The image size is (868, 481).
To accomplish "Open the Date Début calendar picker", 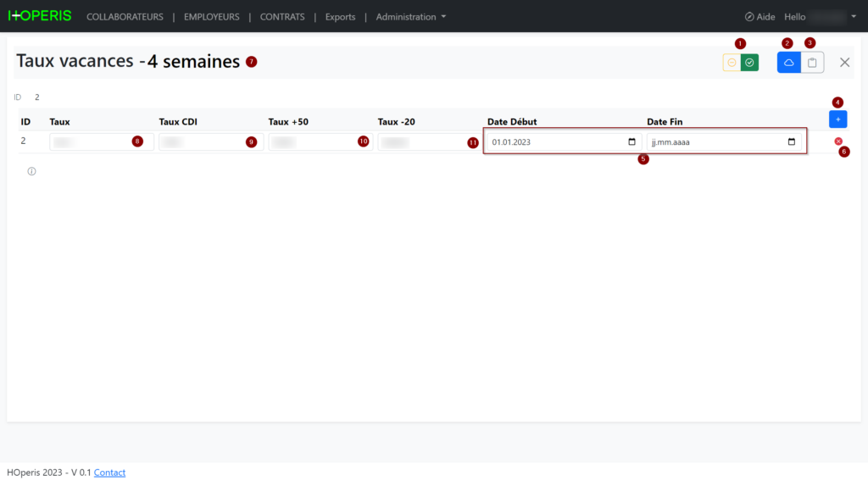I will [632, 142].
